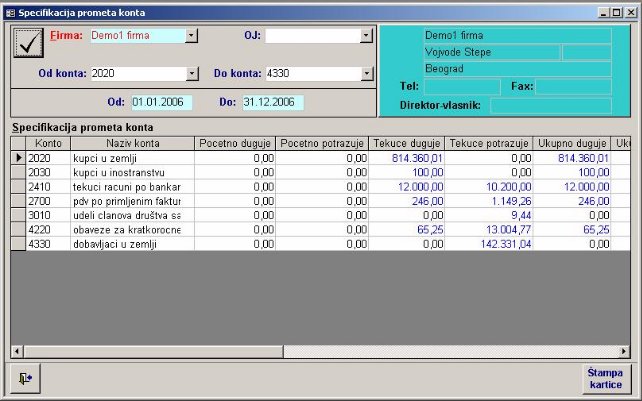The width and height of the screenshot is (642, 401).
Task: Click the window title bar form icon
Action: click(x=9, y=11)
